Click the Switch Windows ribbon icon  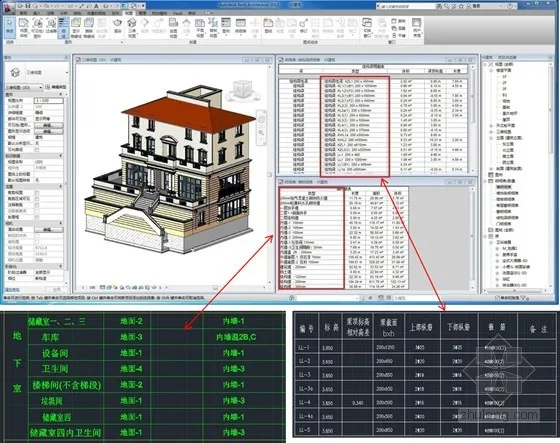click(x=367, y=27)
